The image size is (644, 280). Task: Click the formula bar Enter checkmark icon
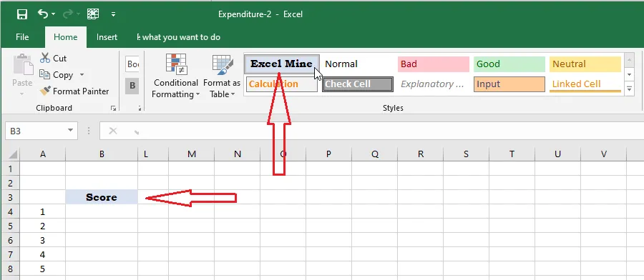[x=136, y=131]
